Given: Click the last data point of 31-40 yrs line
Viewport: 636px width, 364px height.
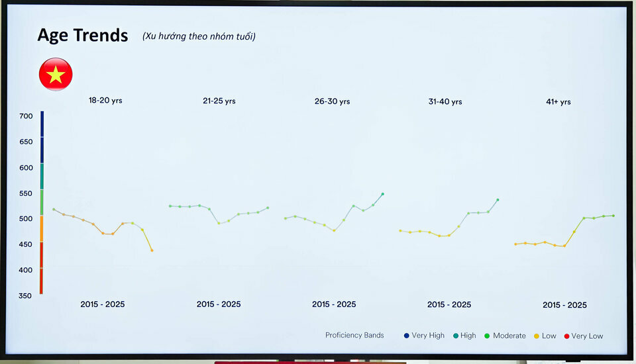Looking at the screenshot, I should click(x=498, y=200).
